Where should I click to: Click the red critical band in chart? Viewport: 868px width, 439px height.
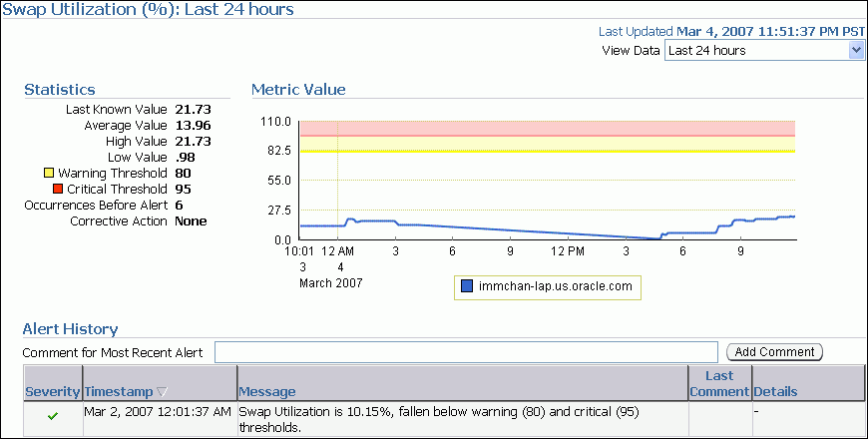[547, 128]
